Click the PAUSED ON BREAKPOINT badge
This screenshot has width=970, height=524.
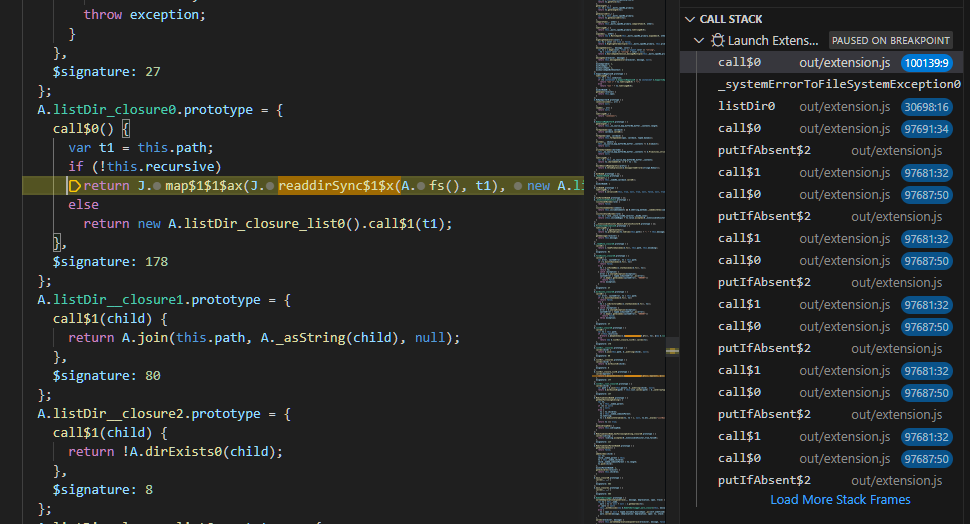[x=890, y=40]
